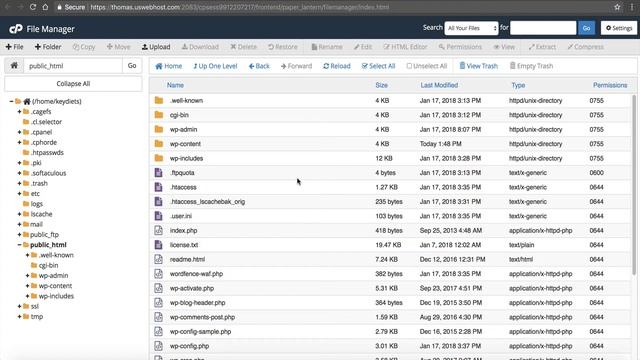Screen dimensions: 640x360
Task: Select the logs folder in tree
Action: coord(36,204)
